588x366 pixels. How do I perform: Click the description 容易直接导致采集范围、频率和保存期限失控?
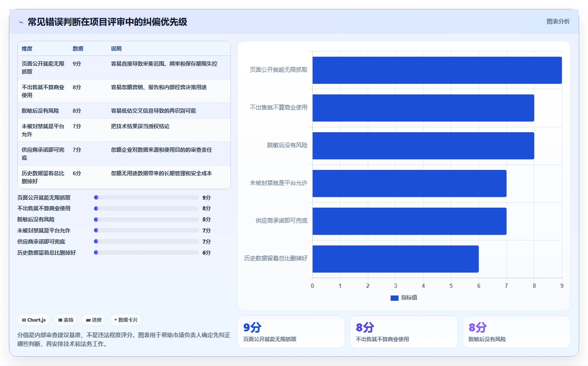164,64
